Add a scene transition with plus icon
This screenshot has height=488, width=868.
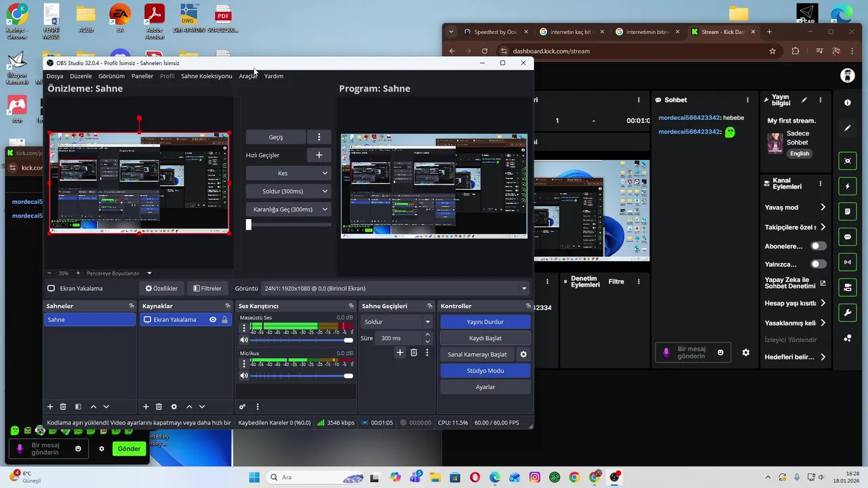400,352
